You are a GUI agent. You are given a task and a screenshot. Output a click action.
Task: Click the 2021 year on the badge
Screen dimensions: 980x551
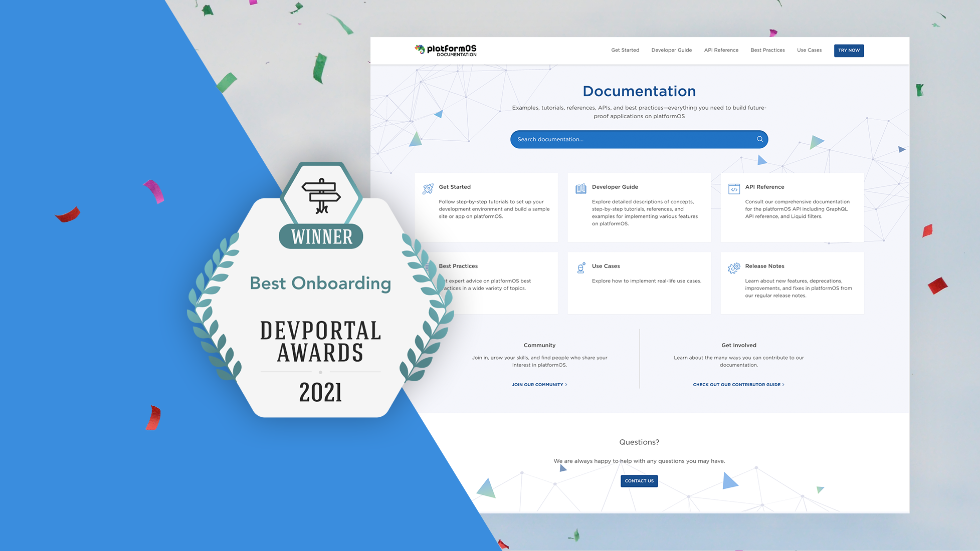tap(321, 392)
